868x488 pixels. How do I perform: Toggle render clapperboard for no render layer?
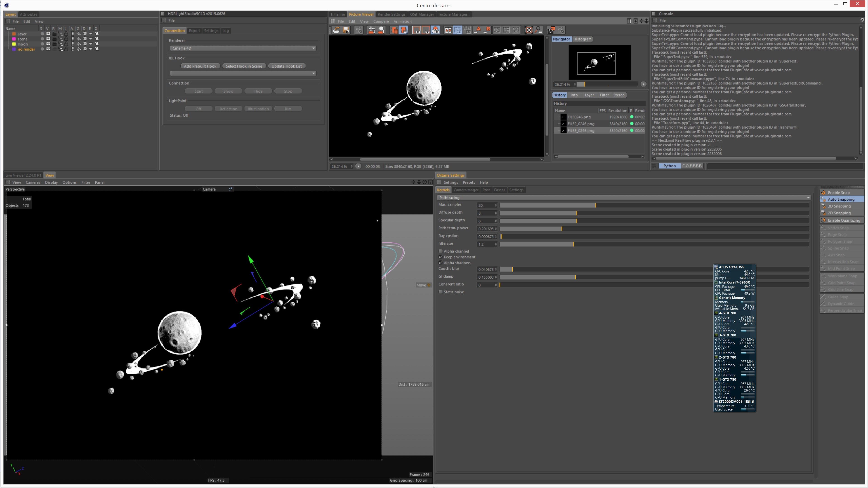[x=54, y=49]
